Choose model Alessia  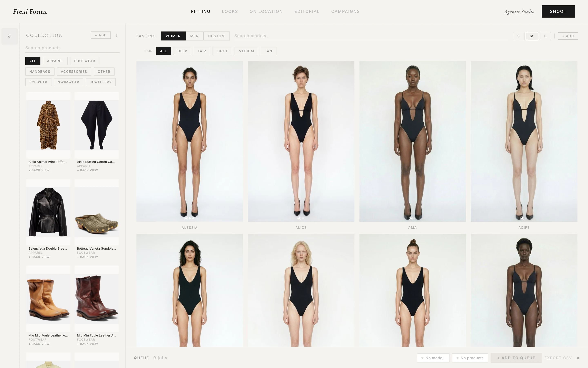click(189, 141)
